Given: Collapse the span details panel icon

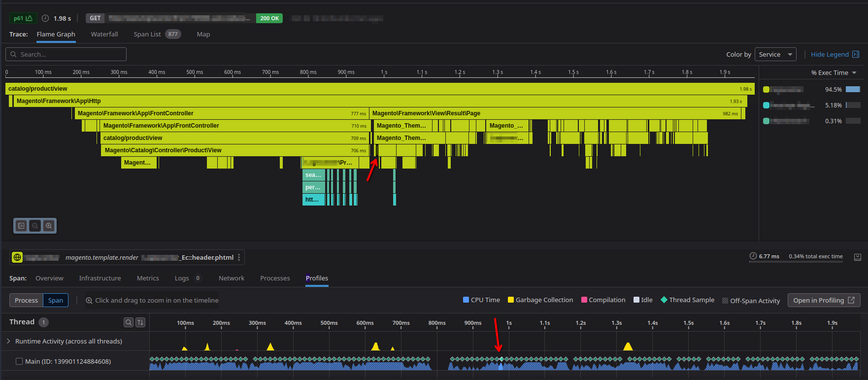Looking at the screenshot, I should (857, 257).
